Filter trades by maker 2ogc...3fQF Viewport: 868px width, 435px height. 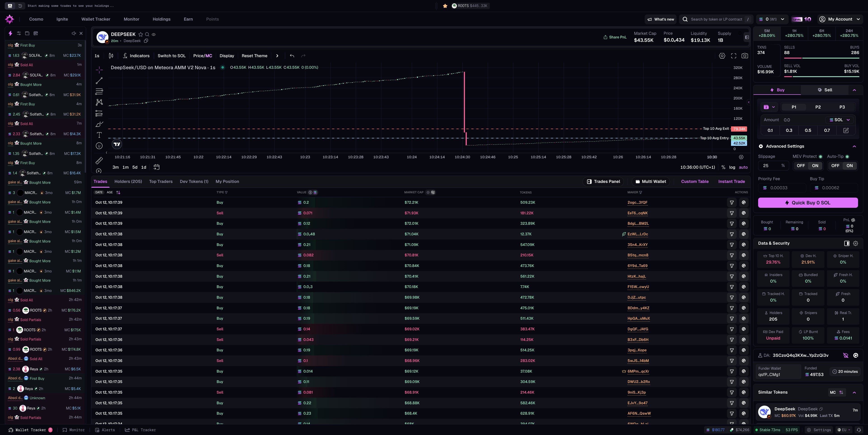pyautogui.click(x=732, y=203)
